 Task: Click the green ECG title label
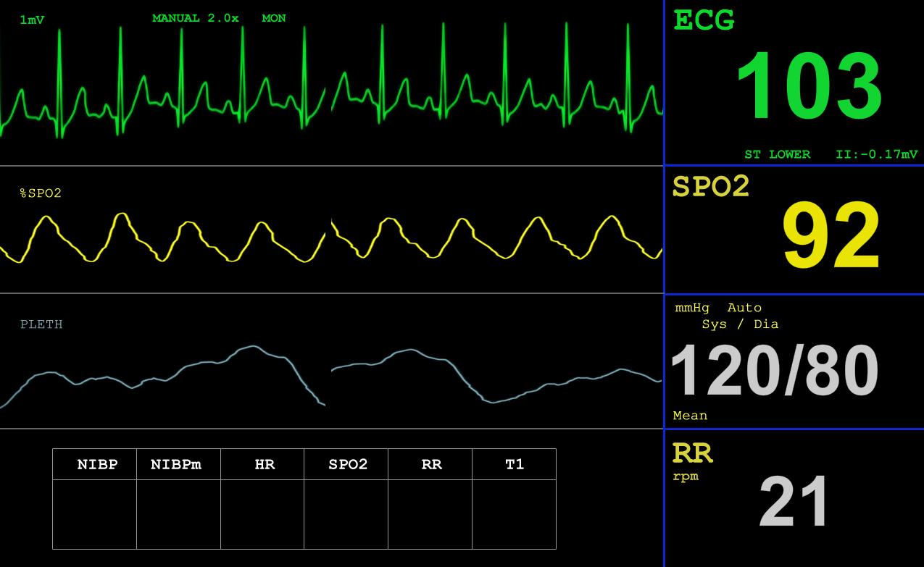704,20
